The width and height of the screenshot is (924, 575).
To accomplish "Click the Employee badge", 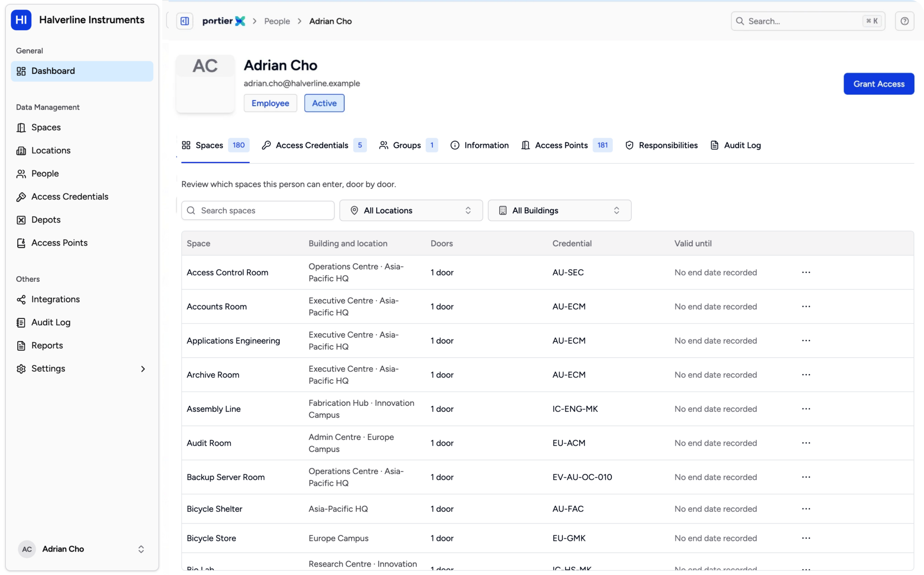I will click(270, 103).
